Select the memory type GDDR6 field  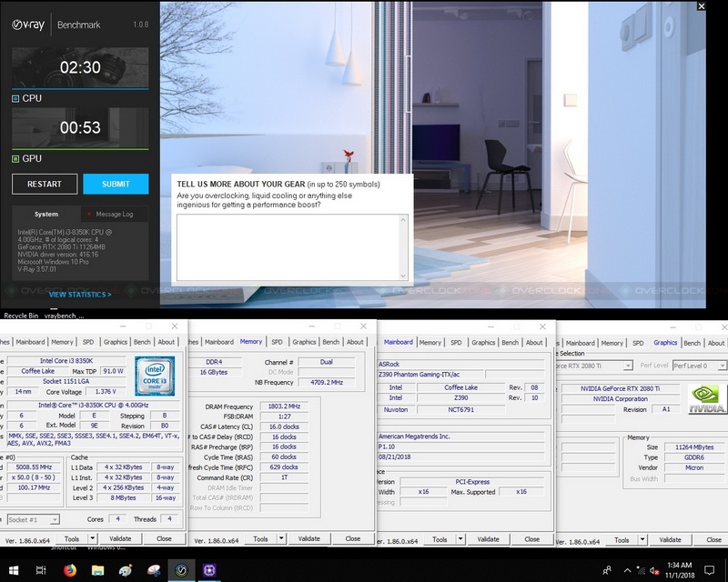click(693, 457)
